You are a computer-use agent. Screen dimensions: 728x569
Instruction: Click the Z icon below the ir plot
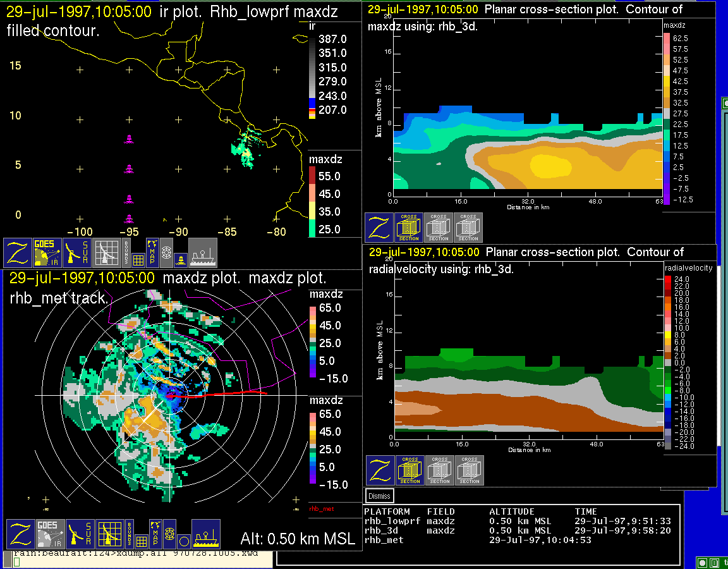[x=17, y=252]
